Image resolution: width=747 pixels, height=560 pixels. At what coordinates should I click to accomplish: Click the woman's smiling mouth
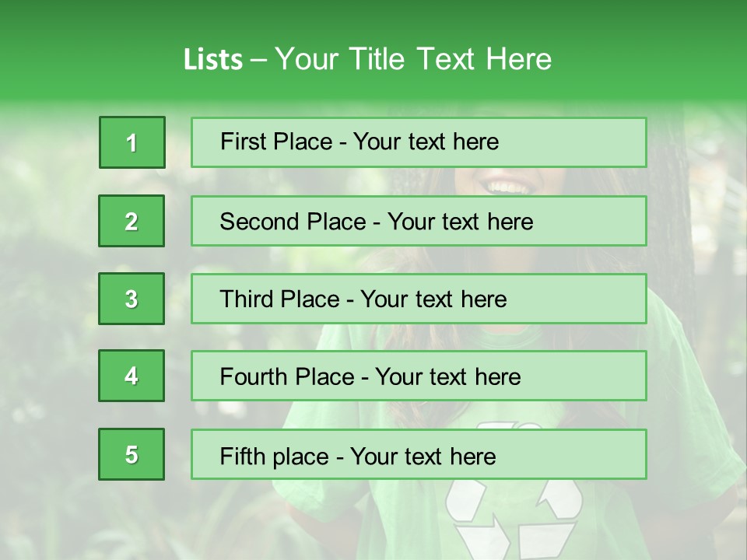point(507,185)
